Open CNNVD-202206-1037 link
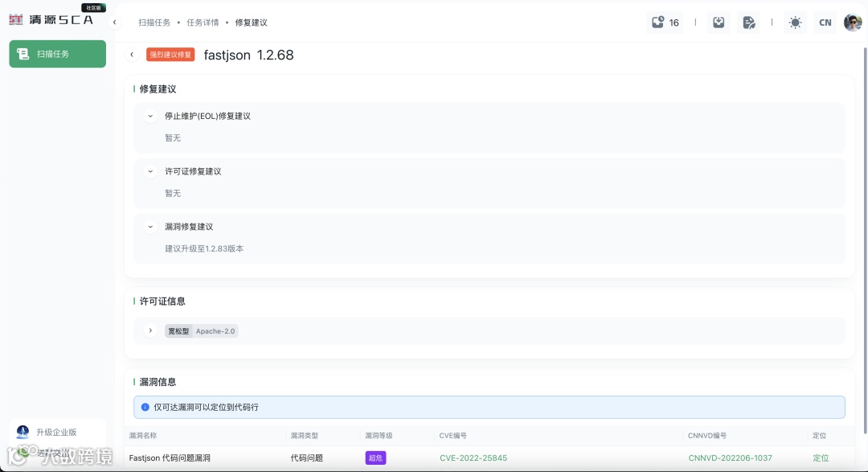 click(730, 458)
